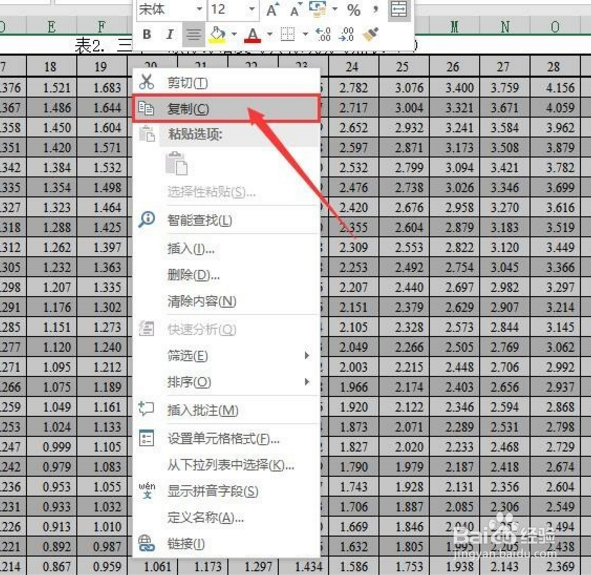Click the borders icon
The image size is (591, 575).
[x=288, y=34]
